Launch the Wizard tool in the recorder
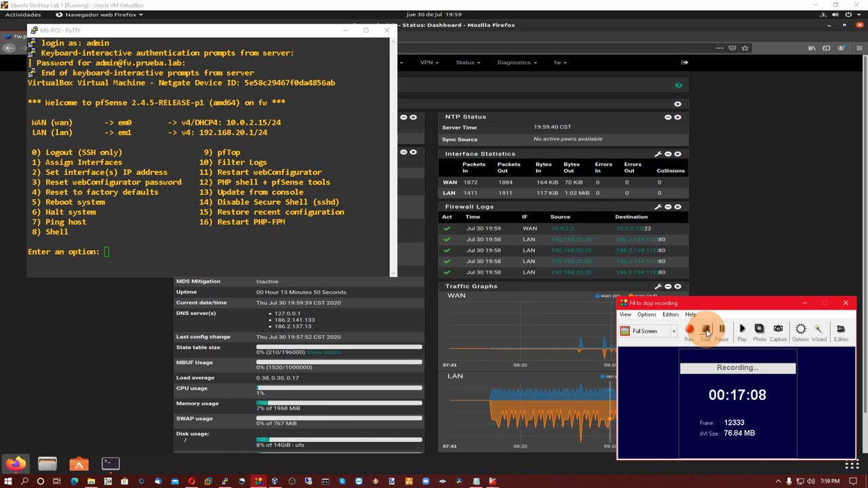 [819, 331]
